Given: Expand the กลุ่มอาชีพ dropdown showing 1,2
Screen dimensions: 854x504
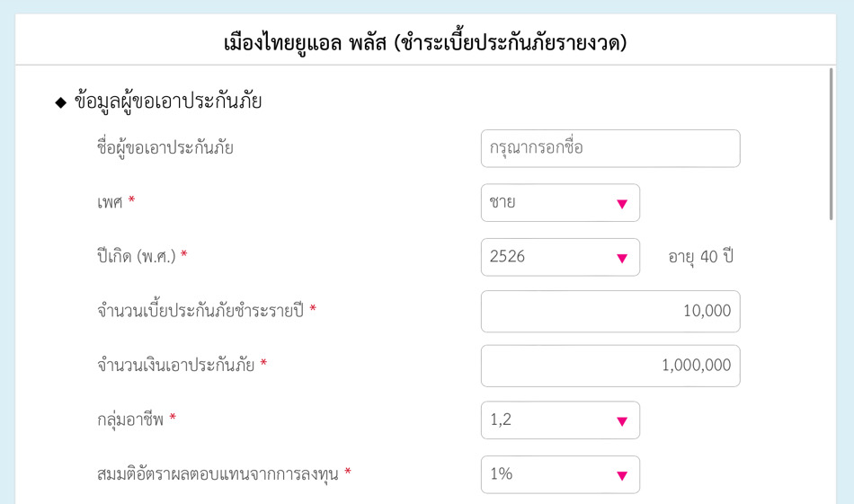Looking at the screenshot, I should pos(560,420).
